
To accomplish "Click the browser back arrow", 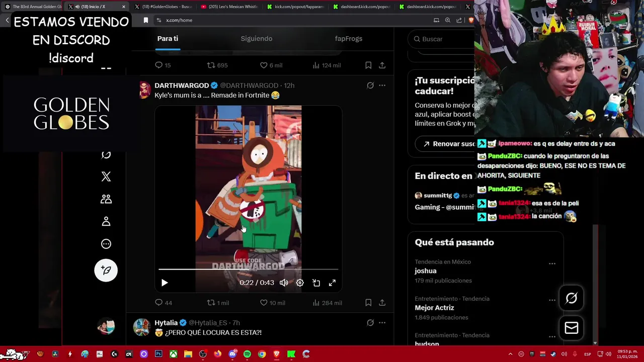I will [8, 20].
